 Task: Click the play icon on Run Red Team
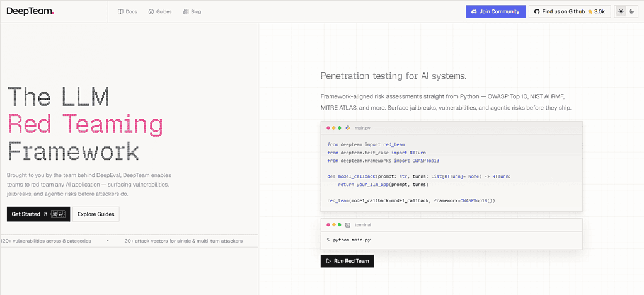pos(328,261)
